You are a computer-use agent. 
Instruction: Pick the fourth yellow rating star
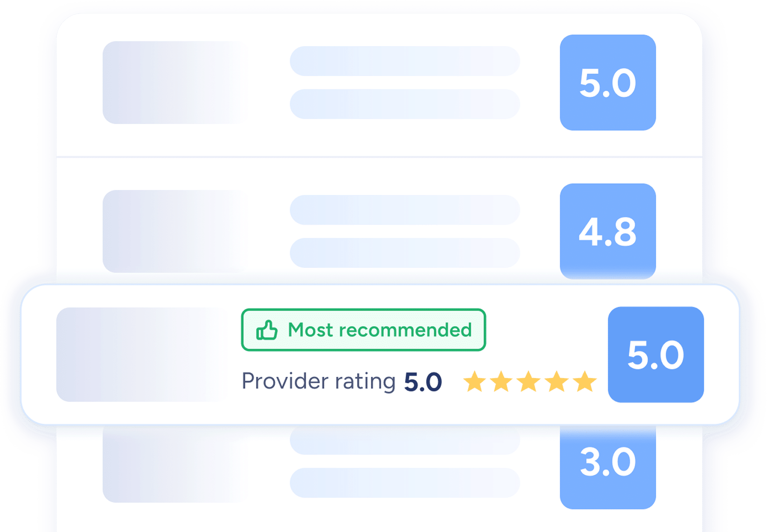tap(557, 382)
